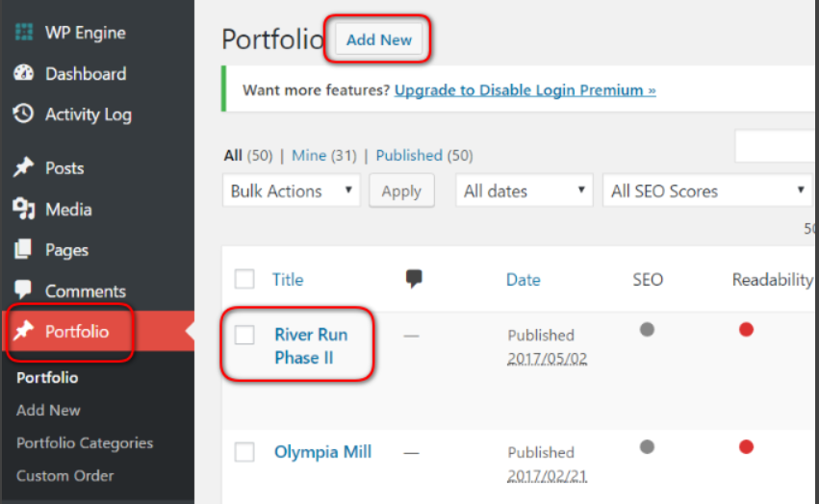
Task: Click the Posts pushpin icon
Action: click(23, 167)
